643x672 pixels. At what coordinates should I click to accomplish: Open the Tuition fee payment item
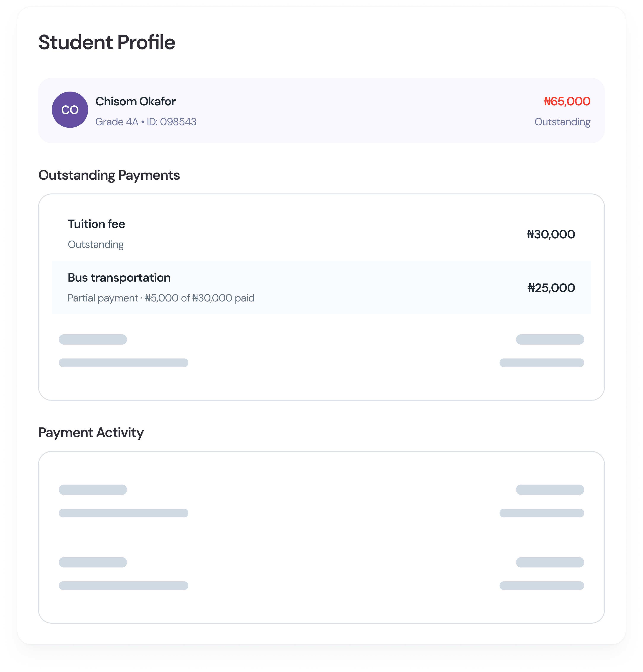coord(96,224)
